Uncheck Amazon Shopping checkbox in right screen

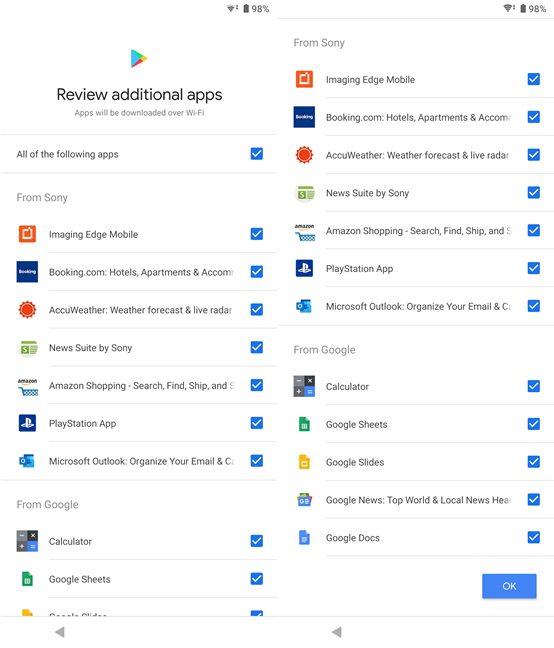534,230
